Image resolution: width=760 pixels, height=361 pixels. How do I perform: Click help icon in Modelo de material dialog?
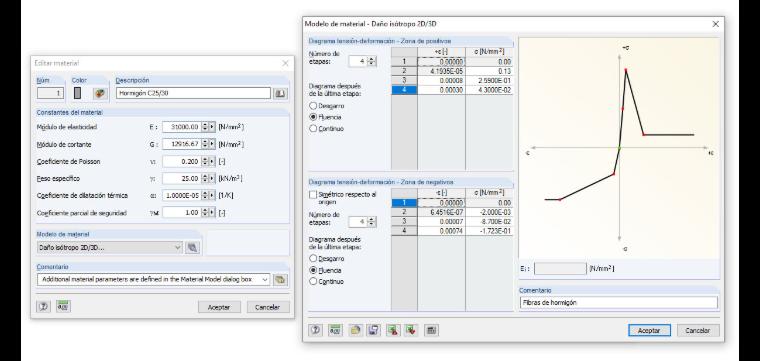pyautogui.click(x=316, y=330)
